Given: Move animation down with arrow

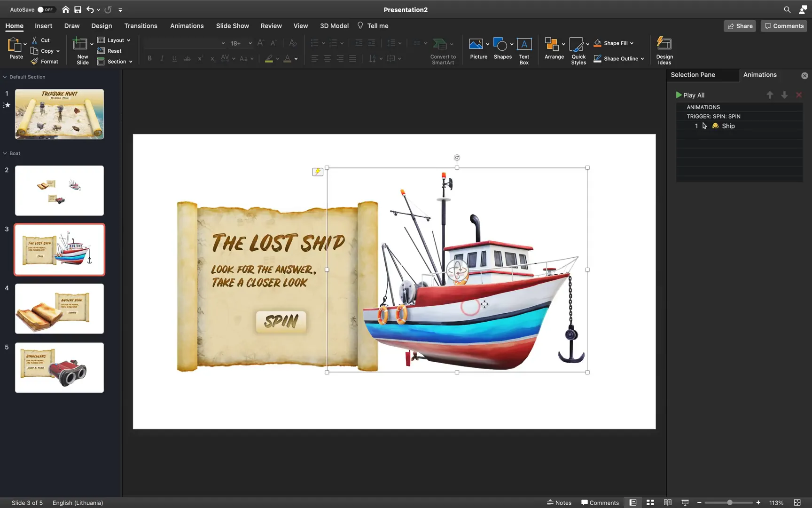Looking at the screenshot, I should [x=784, y=95].
